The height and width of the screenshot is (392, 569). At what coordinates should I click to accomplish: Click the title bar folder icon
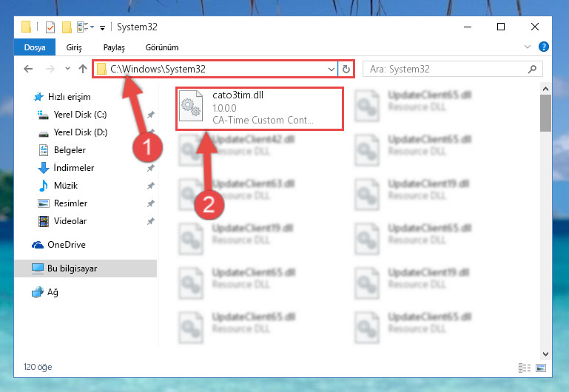[26, 27]
